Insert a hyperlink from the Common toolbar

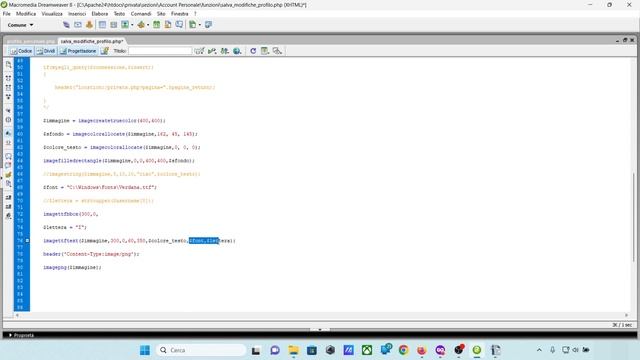pos(66,25)
